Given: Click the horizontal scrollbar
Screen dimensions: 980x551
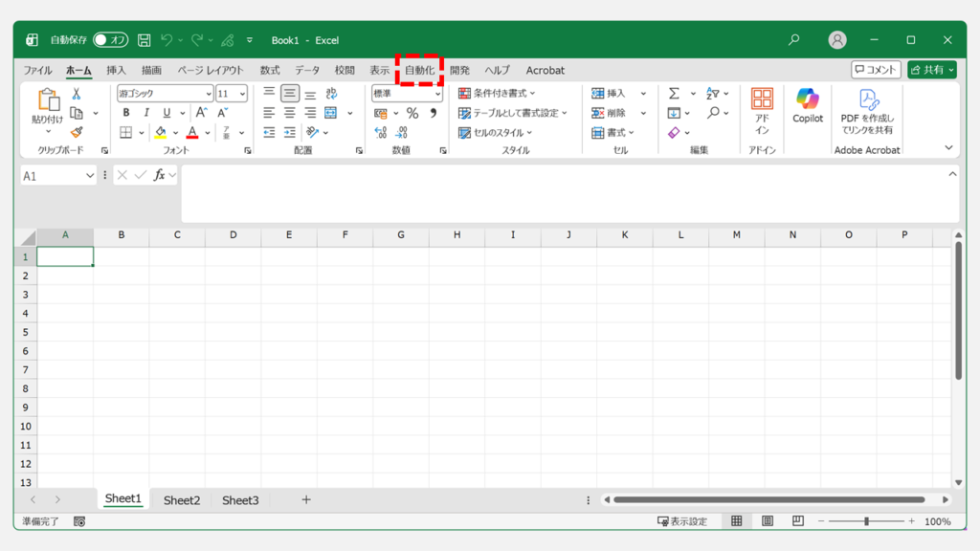Looking at the screenshot, I should [x=769, y=499].
